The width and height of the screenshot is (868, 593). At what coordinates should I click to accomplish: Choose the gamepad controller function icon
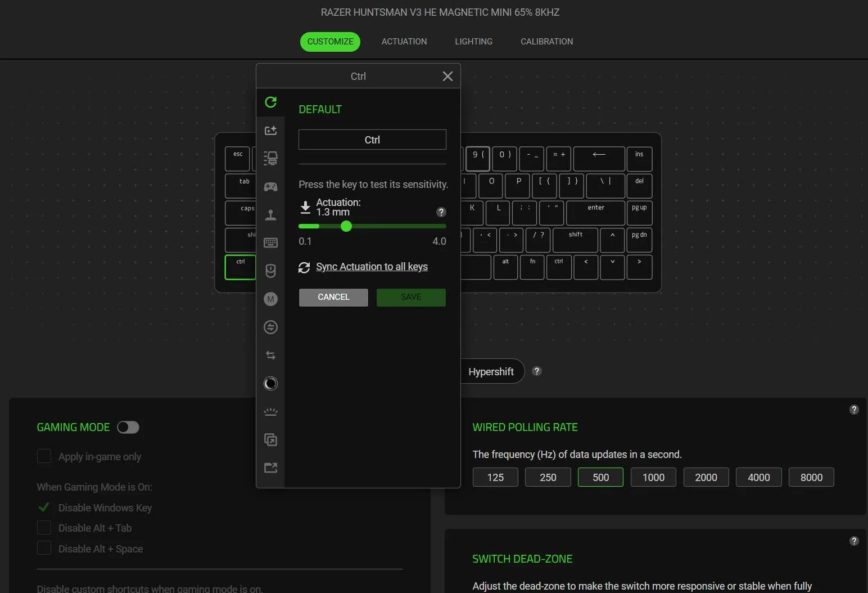click(x=270, y=186)
